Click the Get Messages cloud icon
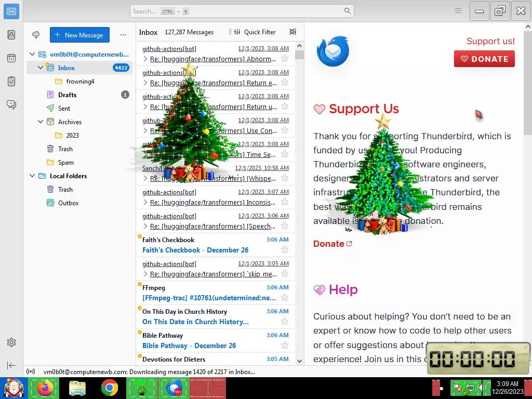 point(36,35)
